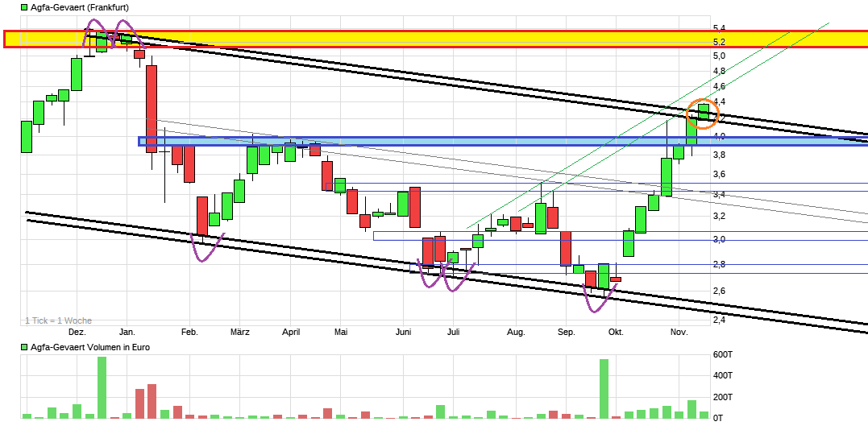Click the purple arc under the February low

click(x=206, y=248)
